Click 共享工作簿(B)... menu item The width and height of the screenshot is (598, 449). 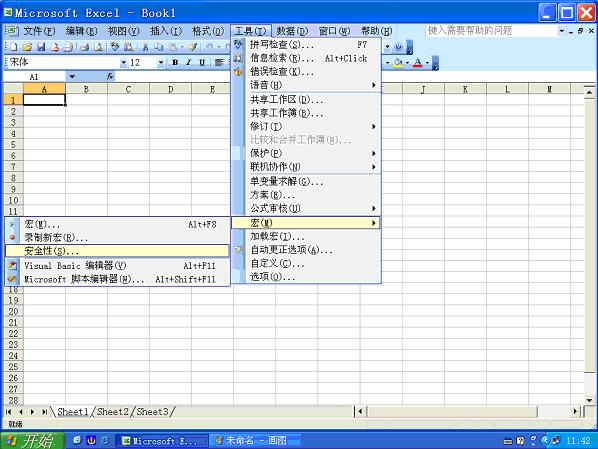[306, 113]
